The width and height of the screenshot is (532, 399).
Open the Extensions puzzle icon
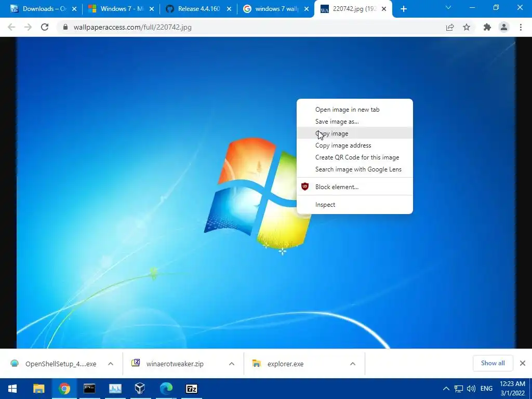click(x=487, y=27)
